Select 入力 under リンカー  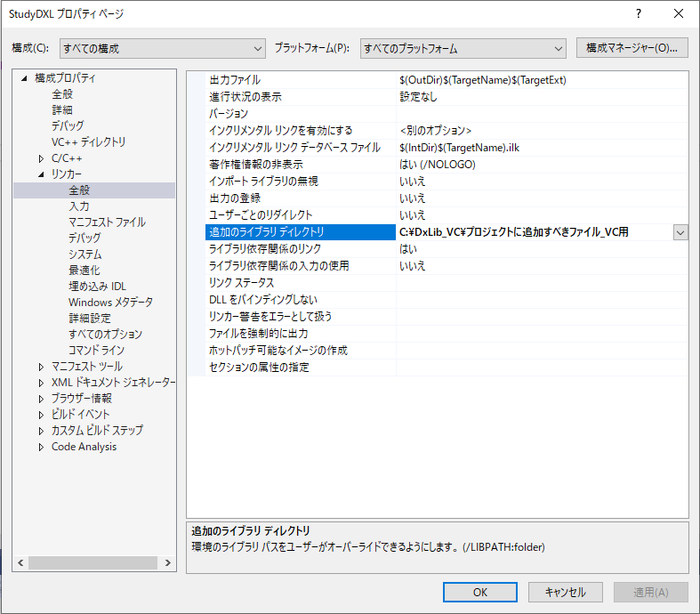tap(79, 206)
